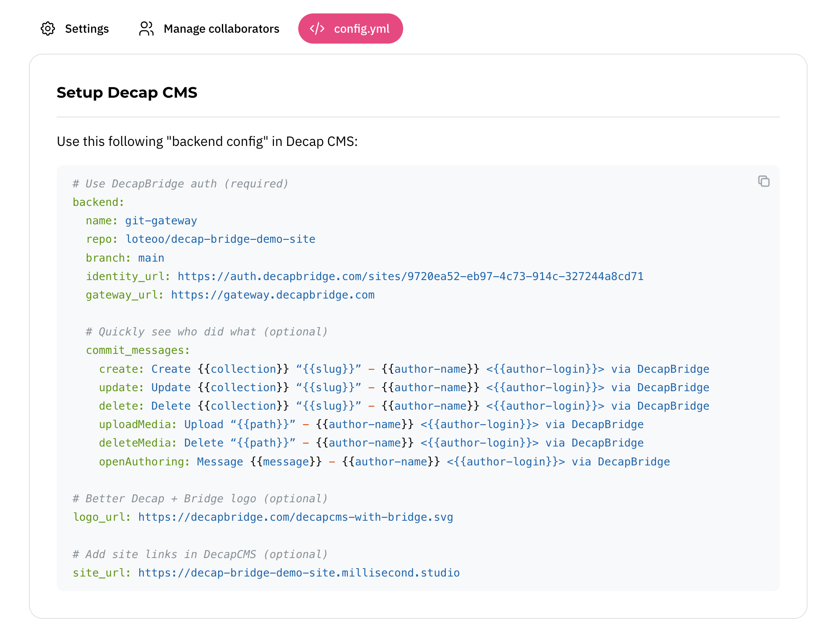
Task: Click the 'backend:' key line
Action: tap(99, 202)
